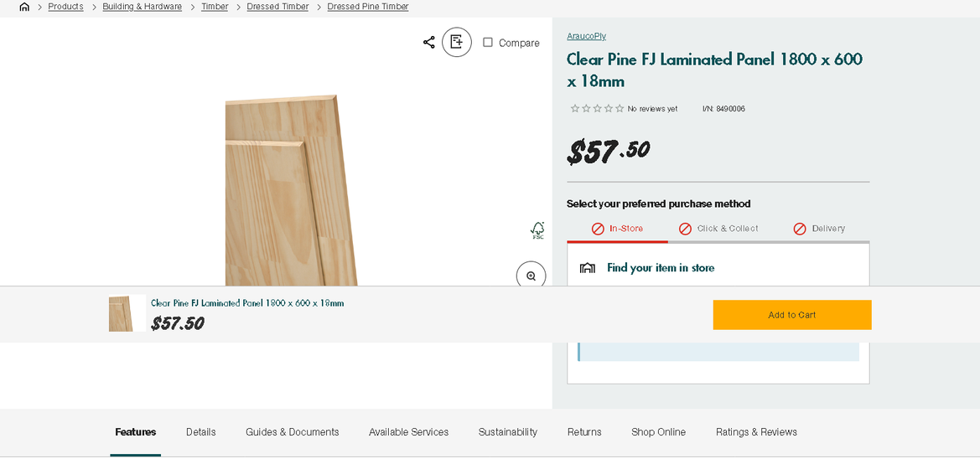Click the FSC certification tree icon

[537, 230]
